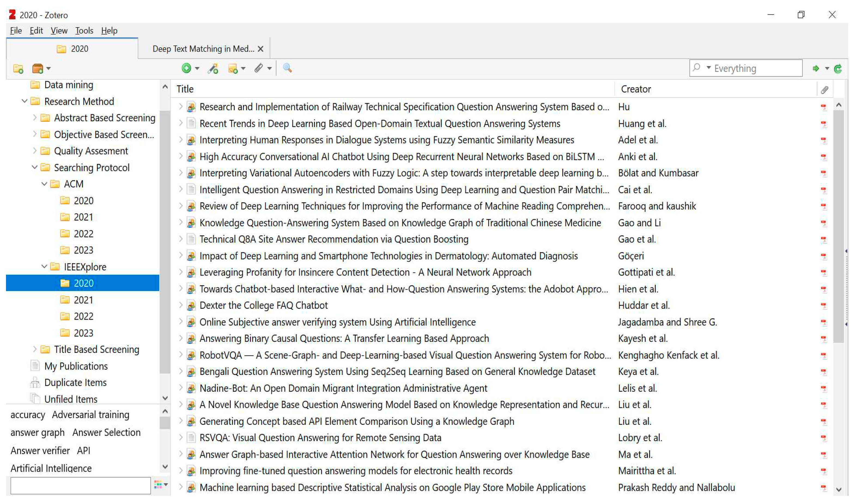Expand the Dexter the College FAQ Chatbot item
The image size is (854, 504).
pos(181,305)
